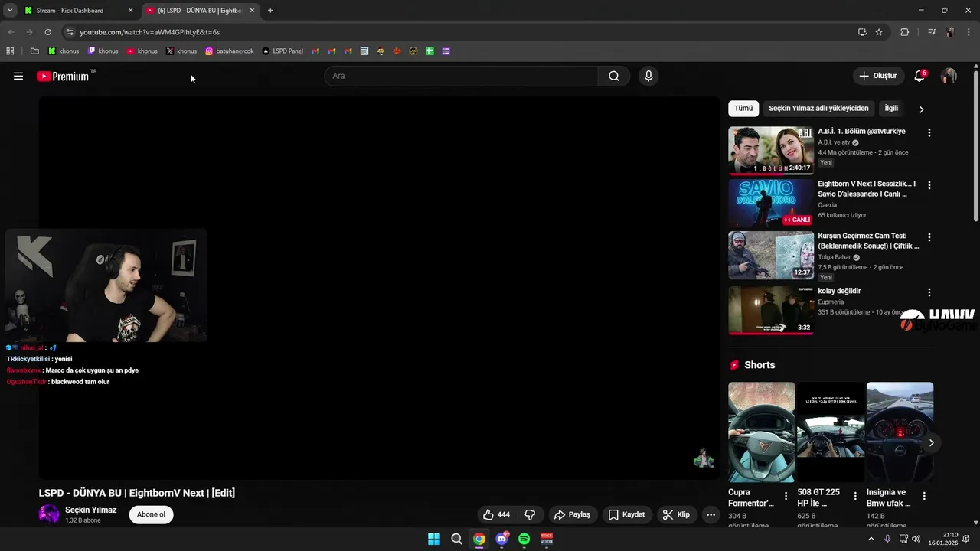Open options for kolay değildir video
Image resolution: width=980 pixels, height=551 pixels.
coord(929,292)
